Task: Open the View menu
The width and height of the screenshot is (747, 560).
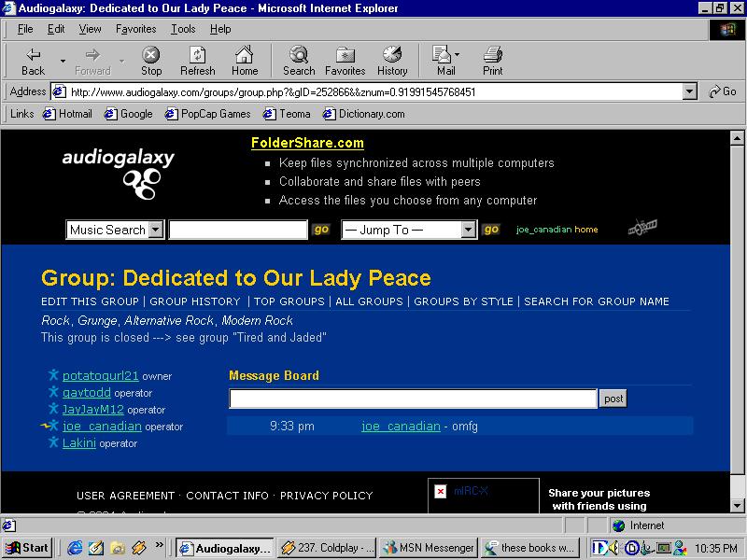Action: pyautogui.click(x=90, y=29)
